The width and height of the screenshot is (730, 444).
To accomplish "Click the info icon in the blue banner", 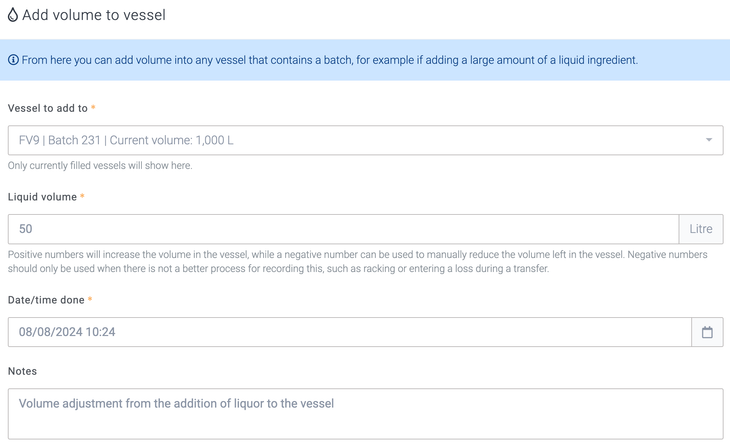I will (x=14, y=61).
